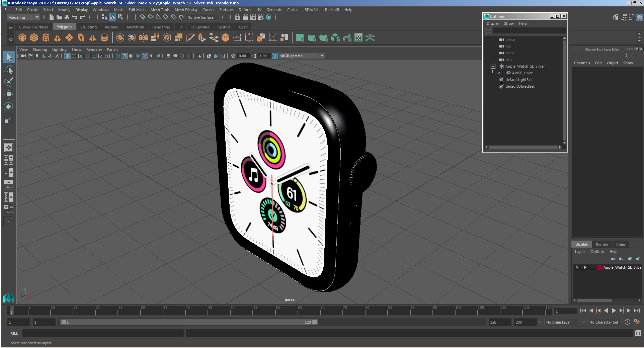Create a polygon pipe from the shelf
Viewport: 644px width, 348px height.
tap(104, 38)
